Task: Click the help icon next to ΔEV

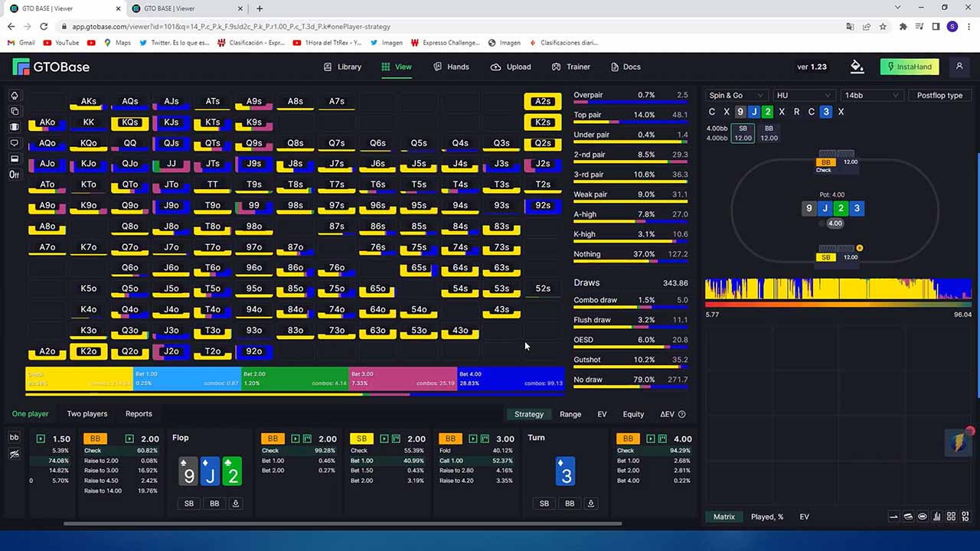Action: (x=682, y=414)
